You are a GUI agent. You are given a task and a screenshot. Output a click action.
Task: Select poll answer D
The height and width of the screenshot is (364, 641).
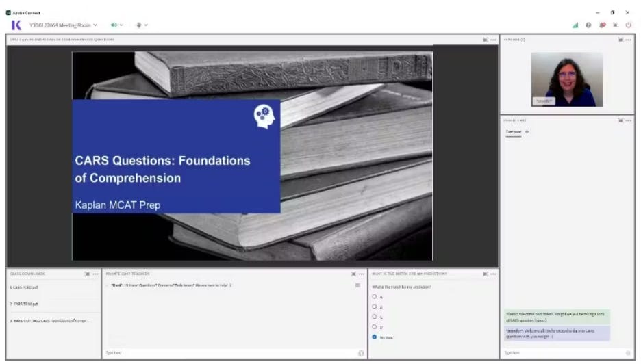pyautogui.click(x=374, y=327)
